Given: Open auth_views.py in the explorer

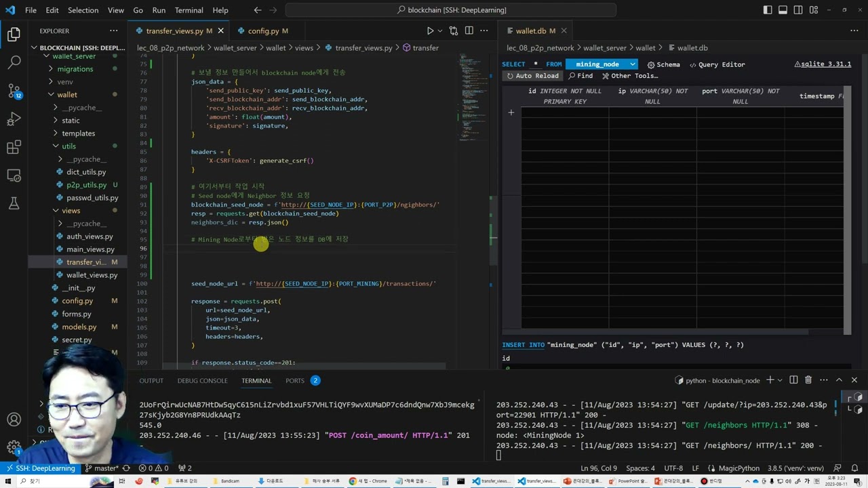Looking at the screenshot, I should click(90, 237).
